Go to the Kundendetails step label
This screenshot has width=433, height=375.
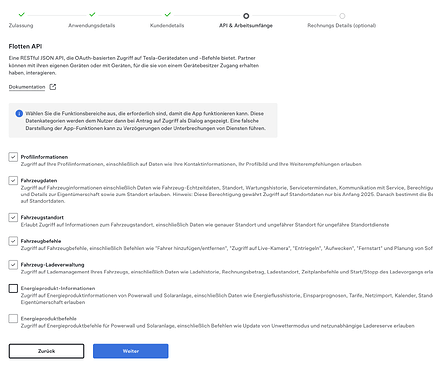(x=167, y=25)
